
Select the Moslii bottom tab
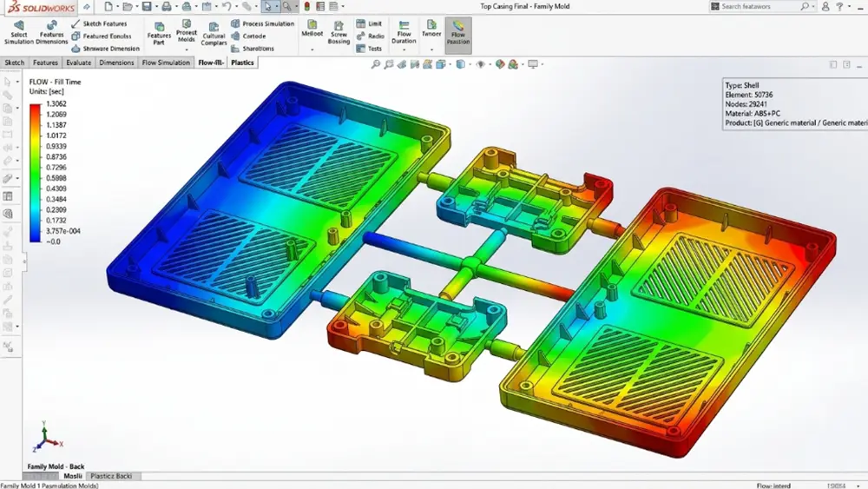click(x=73, y=476)
